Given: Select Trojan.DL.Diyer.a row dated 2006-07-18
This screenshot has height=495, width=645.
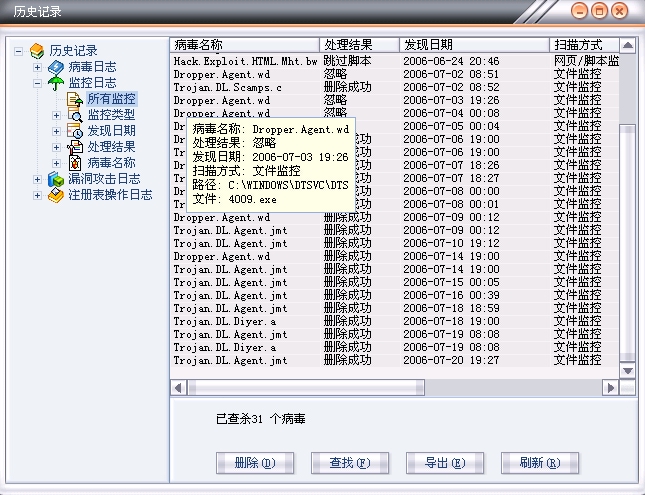Looking at the screenshot, I should [x=394, y=321].
